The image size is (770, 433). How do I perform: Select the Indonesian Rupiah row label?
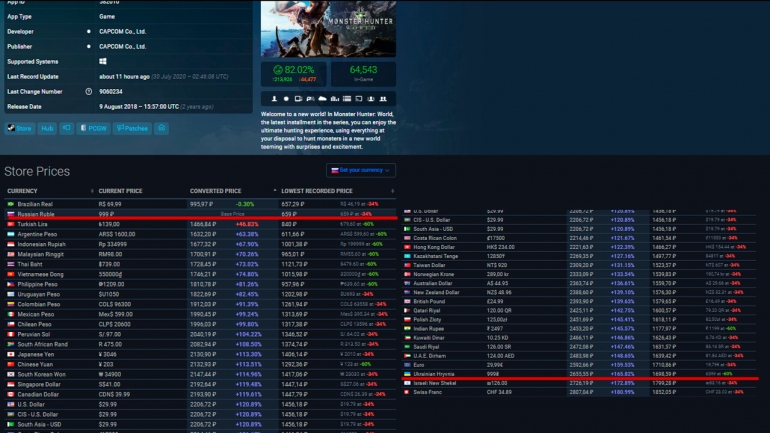point(41,244)
